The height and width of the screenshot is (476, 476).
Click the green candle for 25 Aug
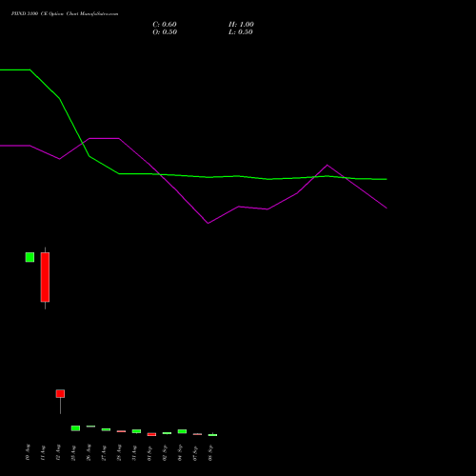pyautogui.click(x=75, y=428)
